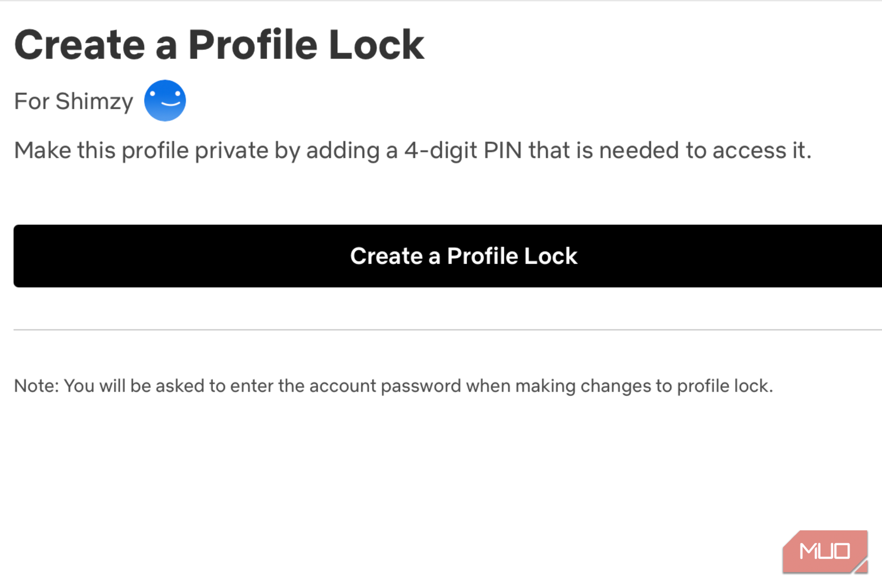Click "profile lock." ending the note text
The height and width of the screenshot is (588, 882).
[725, 386]
